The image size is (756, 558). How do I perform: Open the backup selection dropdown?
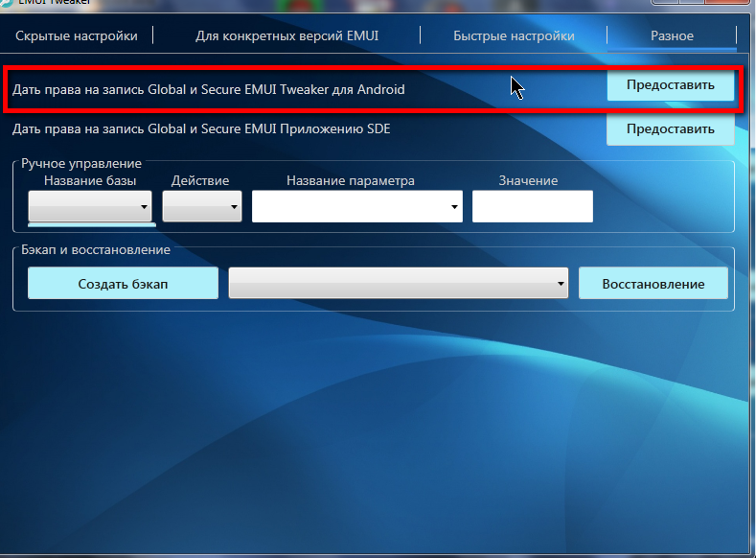point(399,284)
